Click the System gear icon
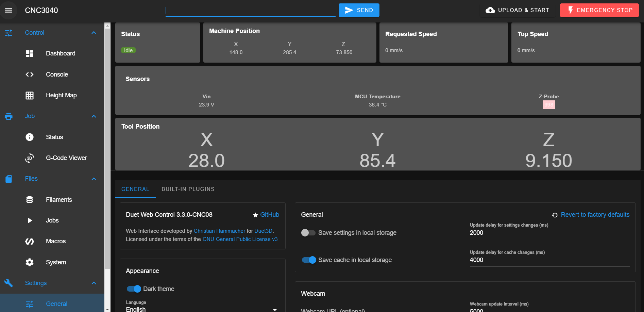644x312 pixels. [30, 262]
